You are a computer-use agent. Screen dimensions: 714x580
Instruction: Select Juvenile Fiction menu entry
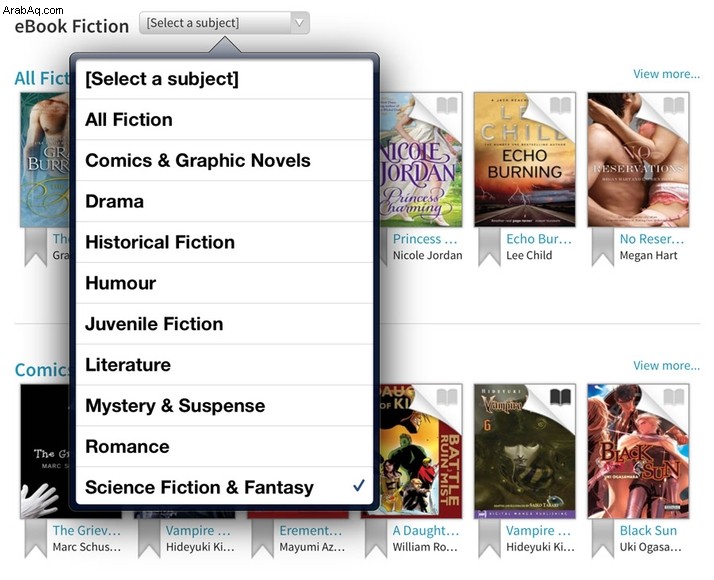click(x=224, y=324)
